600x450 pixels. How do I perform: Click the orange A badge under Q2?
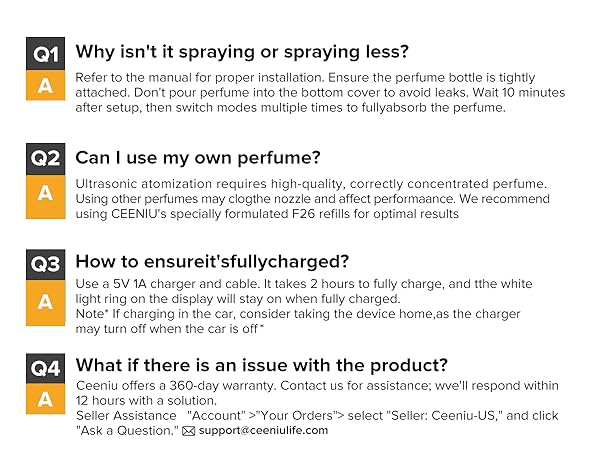pyautogui.click(x=45, y=193)
